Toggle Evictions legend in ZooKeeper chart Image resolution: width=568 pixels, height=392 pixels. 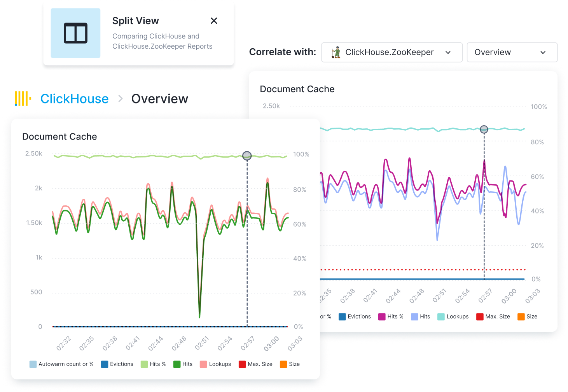(355, 317)
